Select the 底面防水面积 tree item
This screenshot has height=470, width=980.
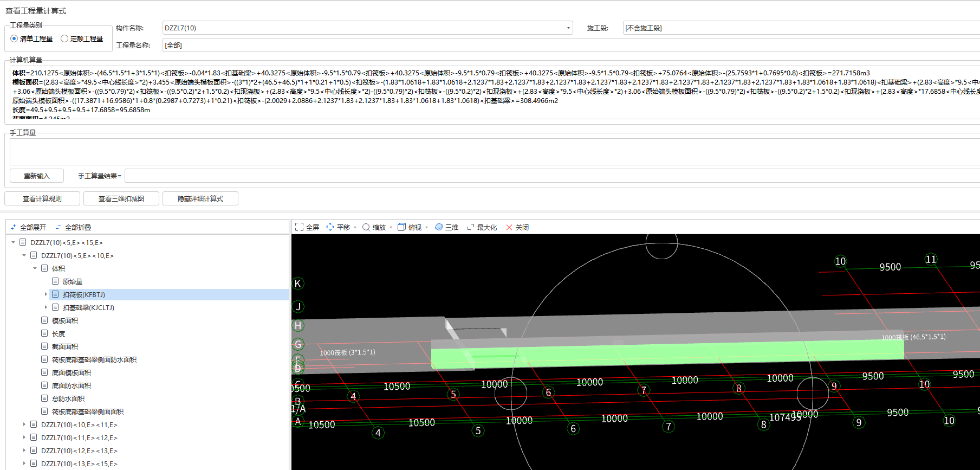(72, 385)
